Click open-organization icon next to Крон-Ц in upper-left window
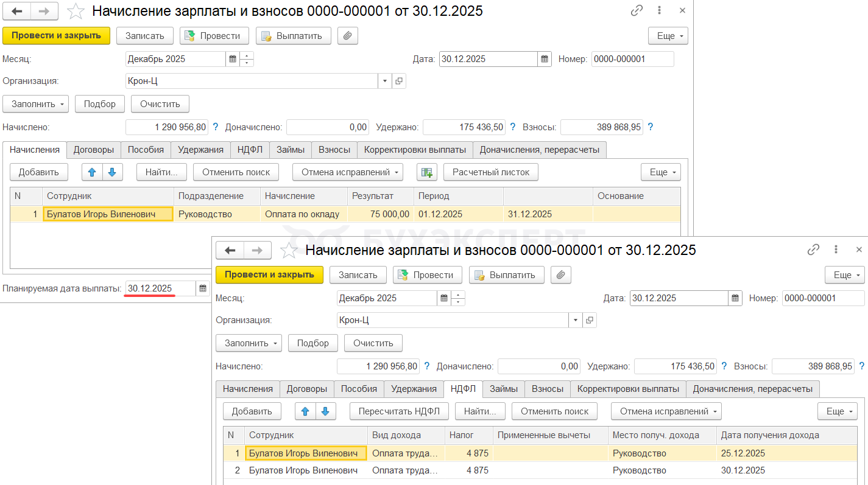868x485 pixels. [x=399, y=81]
